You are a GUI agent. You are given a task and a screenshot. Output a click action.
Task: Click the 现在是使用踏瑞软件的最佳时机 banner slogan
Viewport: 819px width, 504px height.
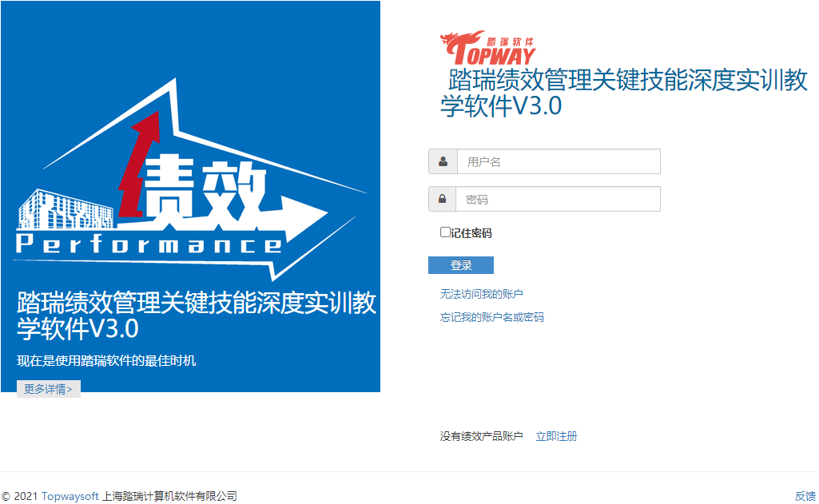coord(106,361)
